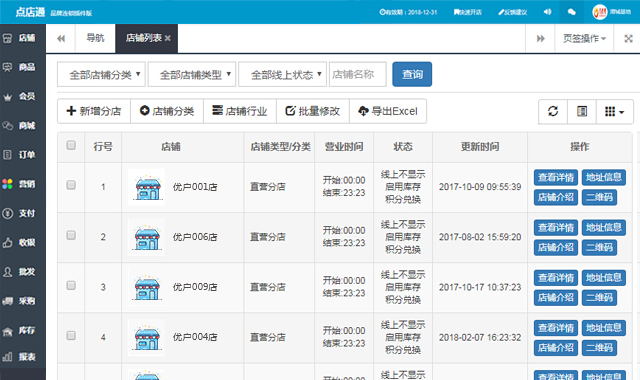640x380 pixels.
Task: Click the WeChat icon in the header
Action: pos(571,12)
